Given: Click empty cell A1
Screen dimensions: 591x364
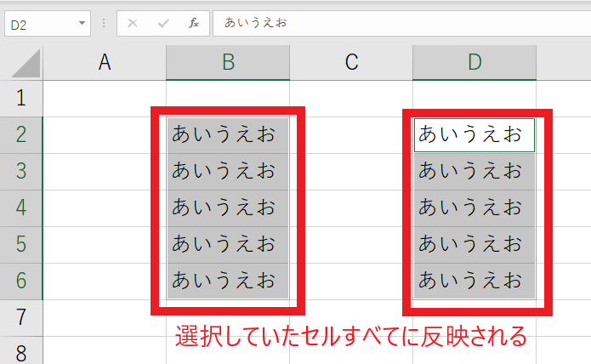Looking at the screenshot, I should point(105,99).
